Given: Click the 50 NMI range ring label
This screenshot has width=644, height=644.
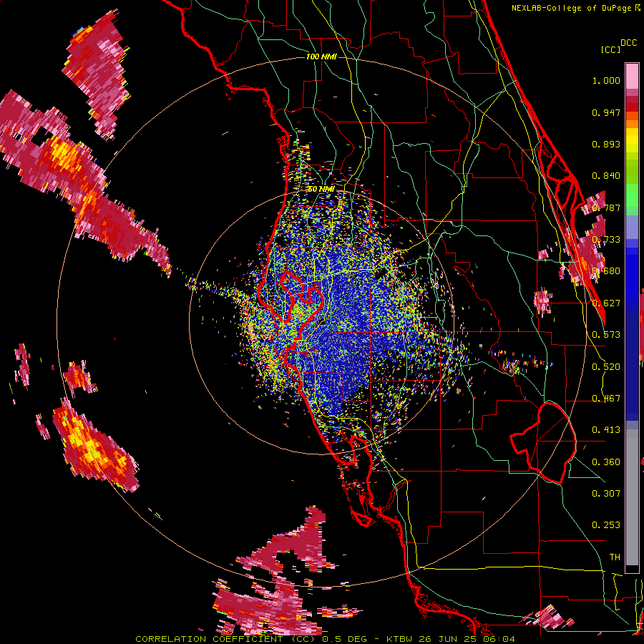Looking at the screenshot, I should pos(321,190).
